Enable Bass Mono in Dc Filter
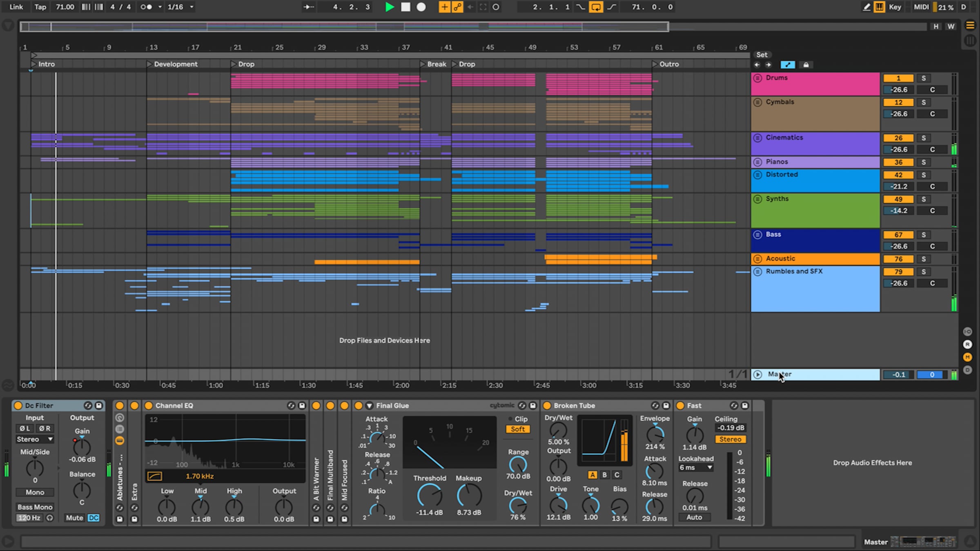The width and height of the screenshot is (980, 551). (x=35, y=507)
